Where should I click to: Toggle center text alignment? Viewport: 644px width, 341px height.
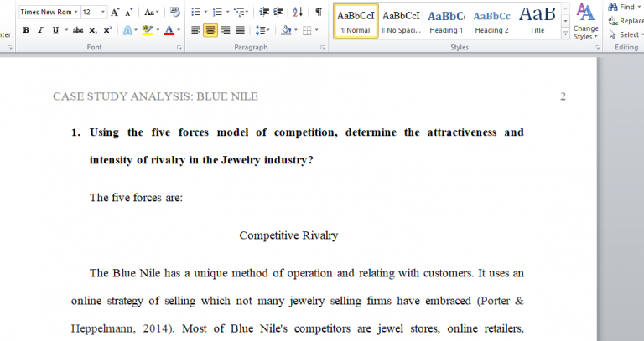click(x=210, y=30)
